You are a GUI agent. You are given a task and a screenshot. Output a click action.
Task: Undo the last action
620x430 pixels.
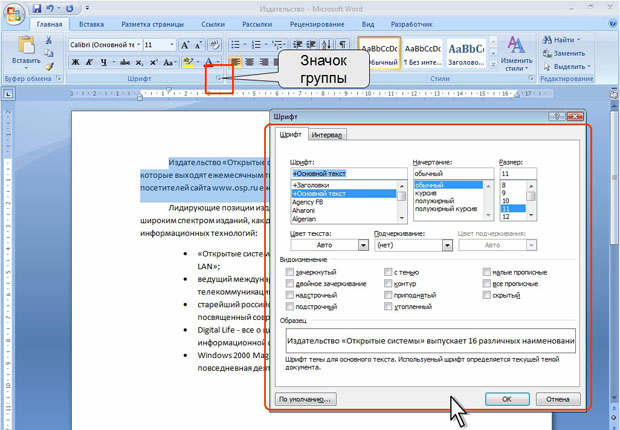point(50,8)
